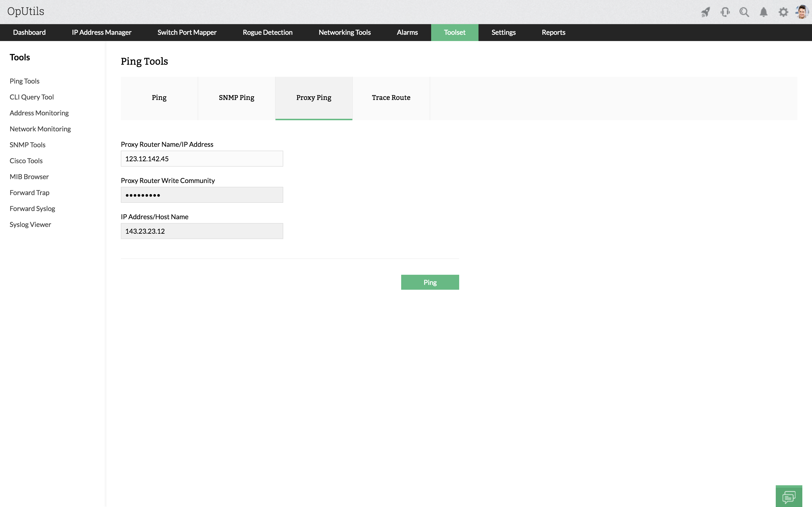The image size is (812, 507).
Task: Open Switch Port Mapper menu
Action: pyautogui.click(x=187, y=33)
